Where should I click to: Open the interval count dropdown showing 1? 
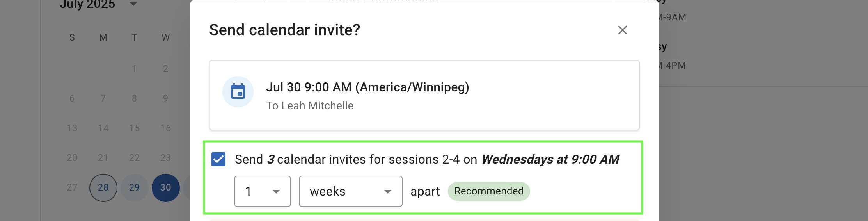pos(262,191)
